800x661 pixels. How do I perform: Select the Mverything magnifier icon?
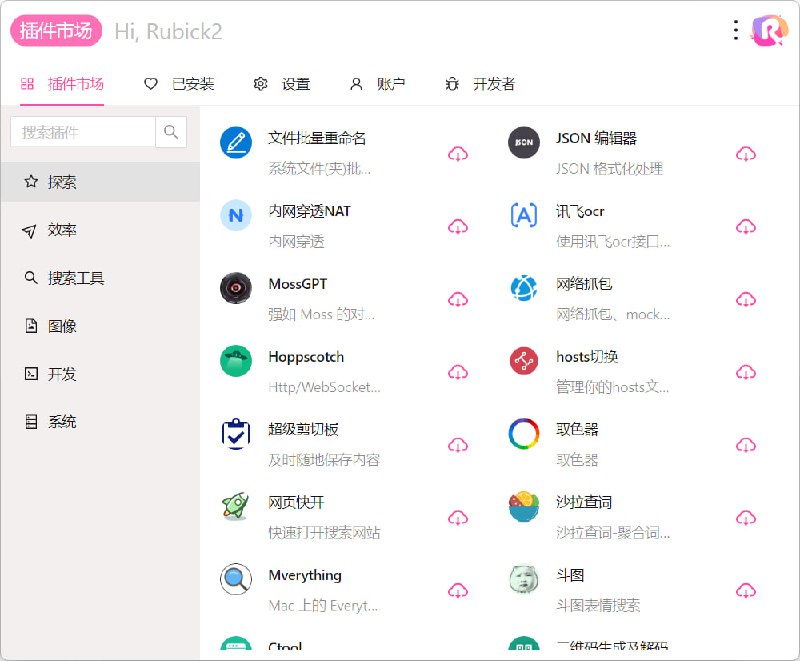tap(235, 580)
